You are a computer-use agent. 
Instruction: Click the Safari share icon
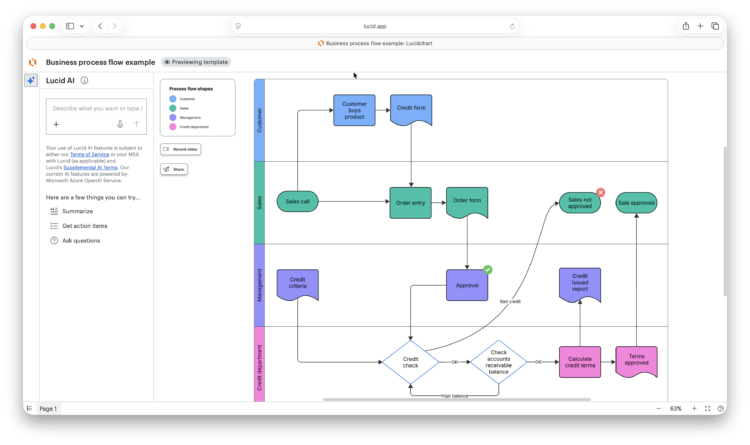click(x=685, y=26)
